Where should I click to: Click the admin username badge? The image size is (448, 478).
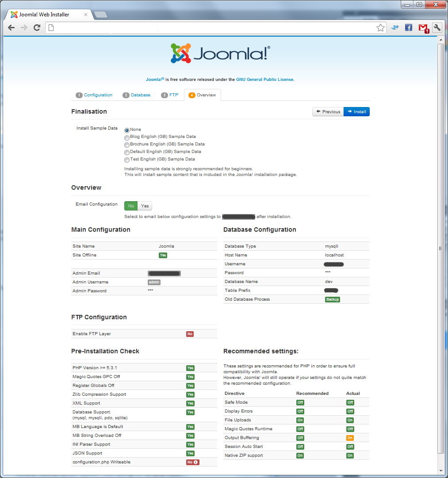[x=154, y=282]
